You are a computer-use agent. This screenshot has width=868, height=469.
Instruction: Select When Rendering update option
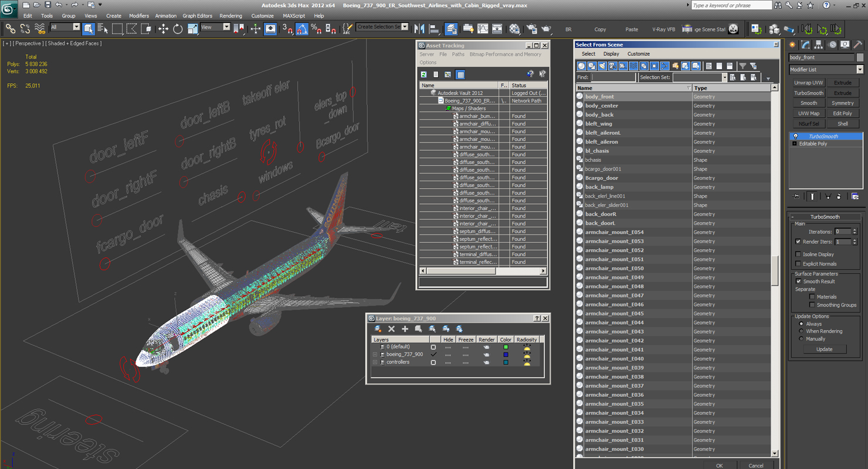(x=801, y=331)
